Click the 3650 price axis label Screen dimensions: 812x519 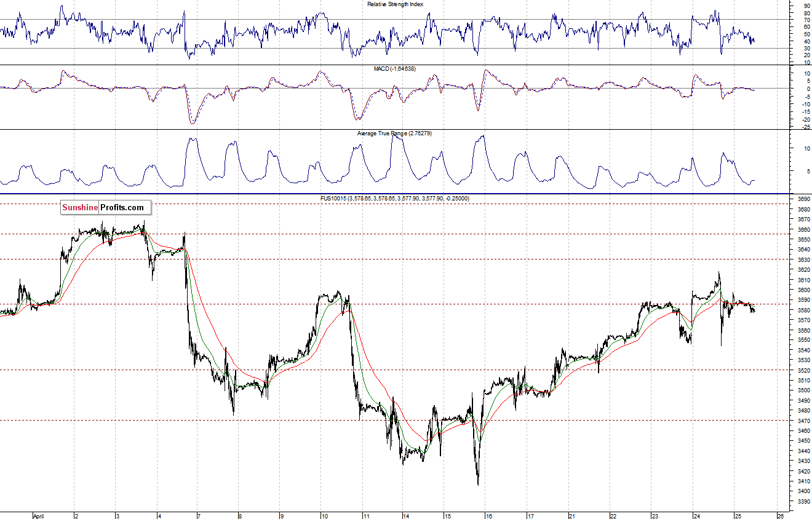tap(803, 239)
